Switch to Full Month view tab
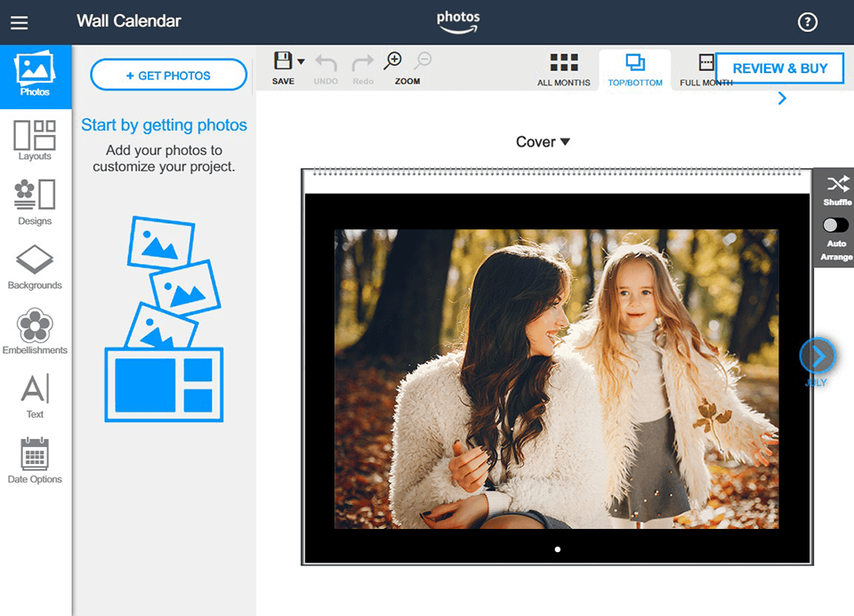The height and width of the screenshot is (616, 854). pos(705,68)
